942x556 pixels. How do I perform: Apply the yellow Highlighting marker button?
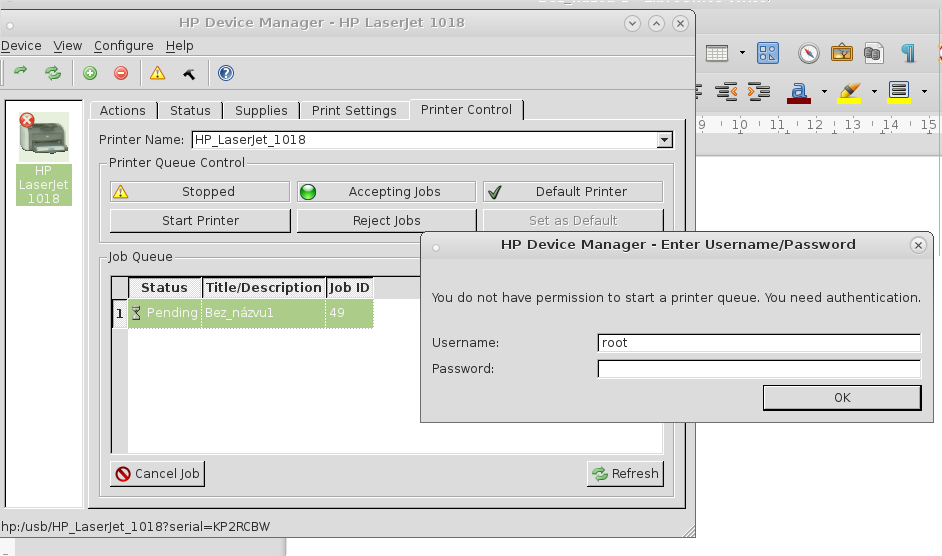[849, 93]
